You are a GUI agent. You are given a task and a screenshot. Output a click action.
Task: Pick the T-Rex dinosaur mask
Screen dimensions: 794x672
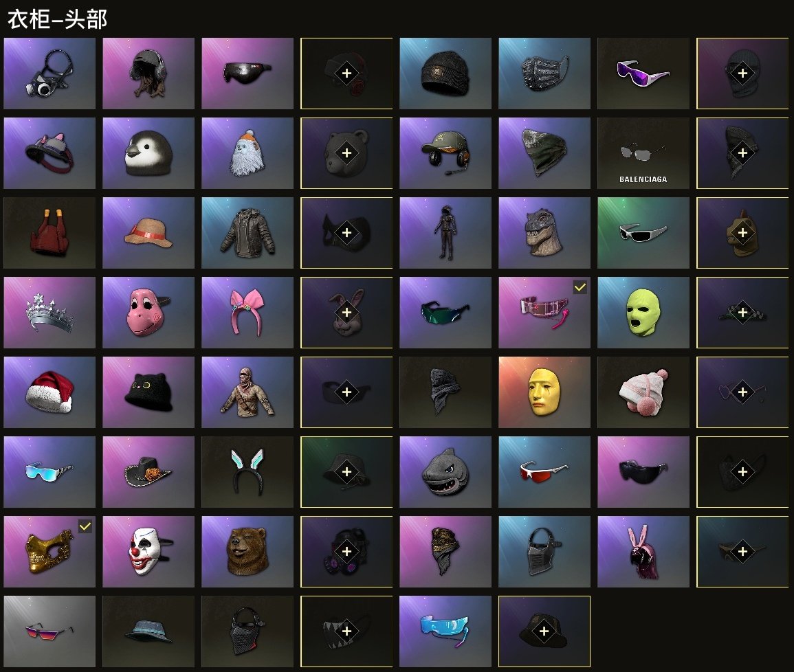[x=544, y=233]
